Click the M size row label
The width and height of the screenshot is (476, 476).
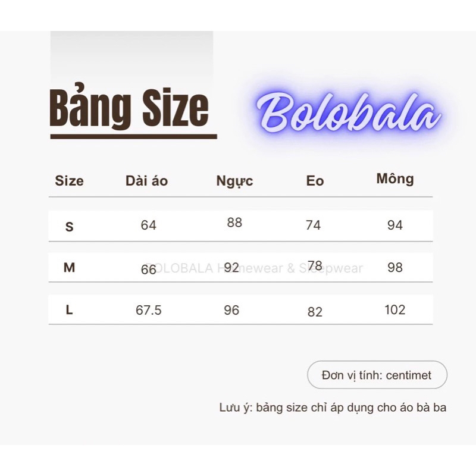(69, 267)
